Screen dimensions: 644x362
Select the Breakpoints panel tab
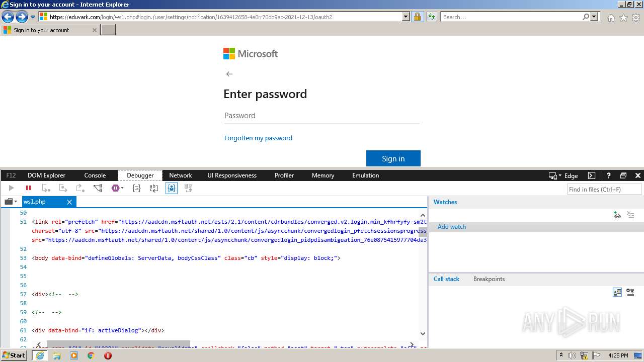[x=489, y=279]
